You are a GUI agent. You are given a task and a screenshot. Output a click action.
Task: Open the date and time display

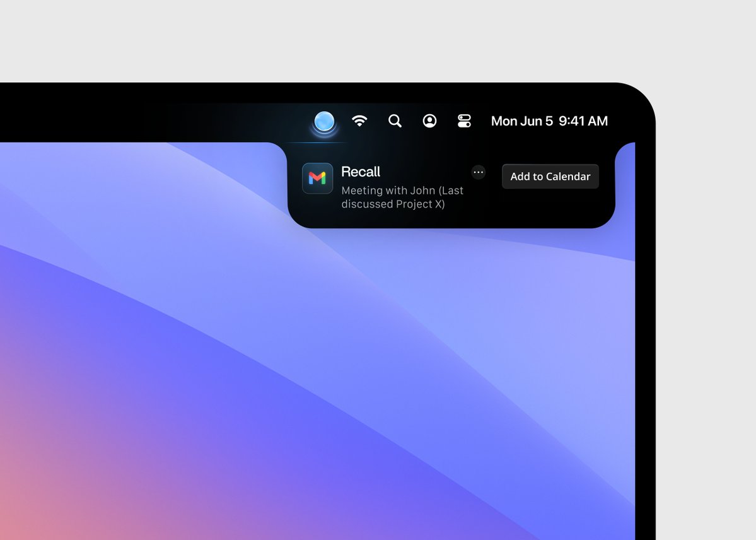point(549,120)
